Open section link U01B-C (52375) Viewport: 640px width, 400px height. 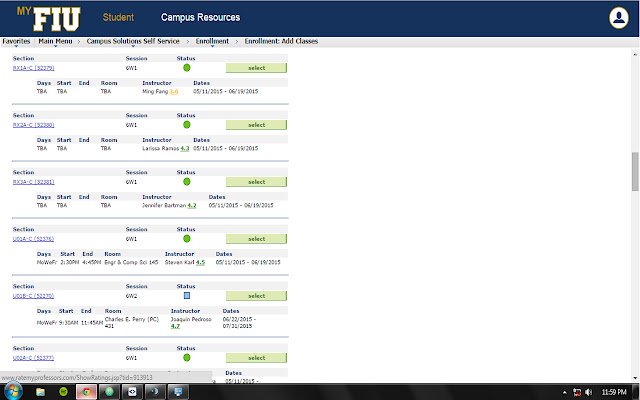[33, 296]
